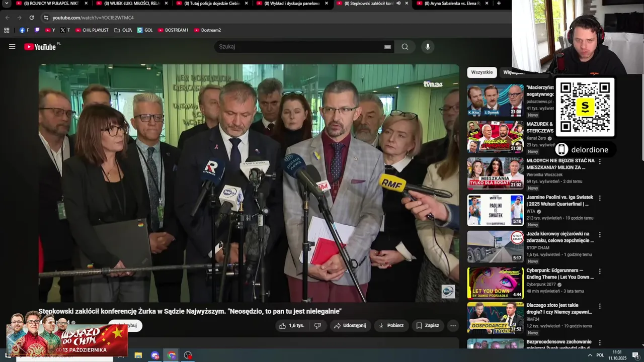Open the Twitch bookmark
This screenshot has height=362, width=644.
(x=37, y=30)
